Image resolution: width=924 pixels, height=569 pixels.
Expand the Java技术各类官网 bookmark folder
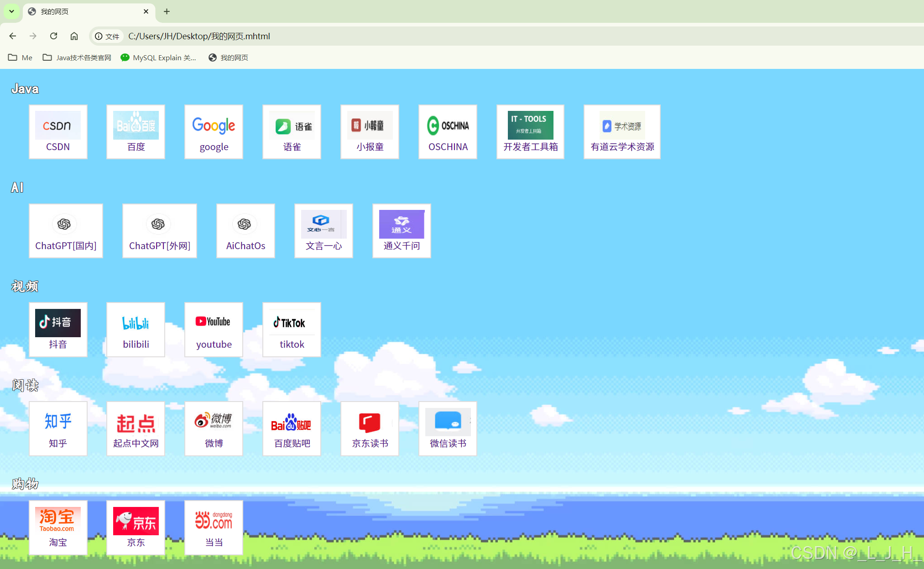[77, 57]
